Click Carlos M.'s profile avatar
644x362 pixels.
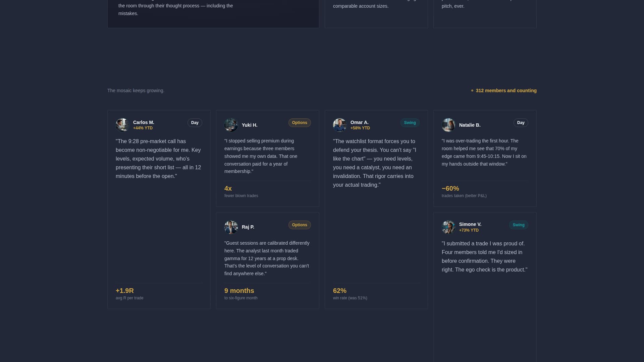point(123,125)
